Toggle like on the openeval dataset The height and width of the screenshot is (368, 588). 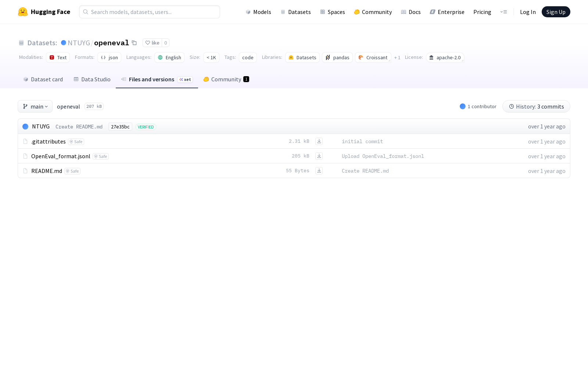click(153, 43)
